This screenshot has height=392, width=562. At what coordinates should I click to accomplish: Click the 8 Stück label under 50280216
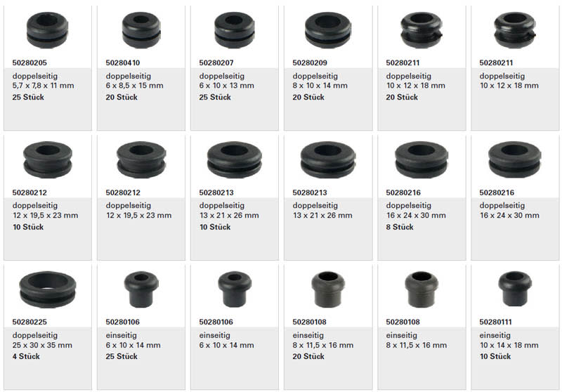tap(400, 227)
